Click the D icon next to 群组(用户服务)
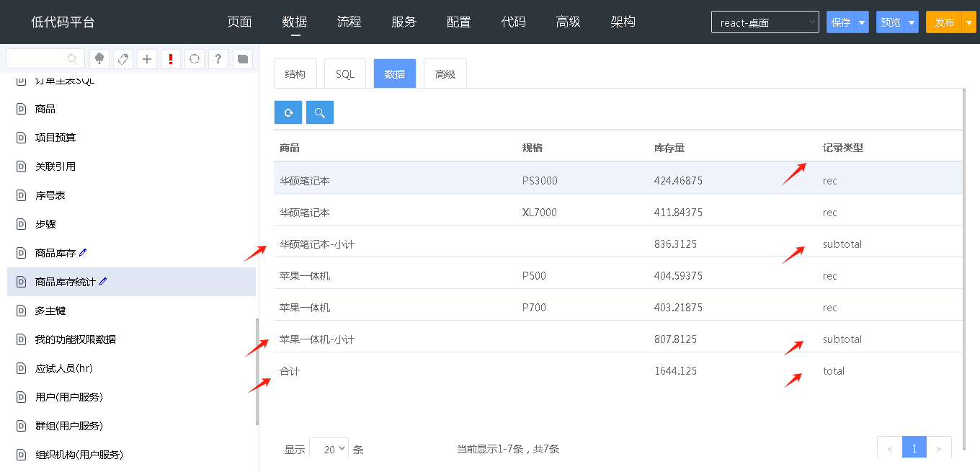Viewport: 980px width, 472px height. (21, 426)
